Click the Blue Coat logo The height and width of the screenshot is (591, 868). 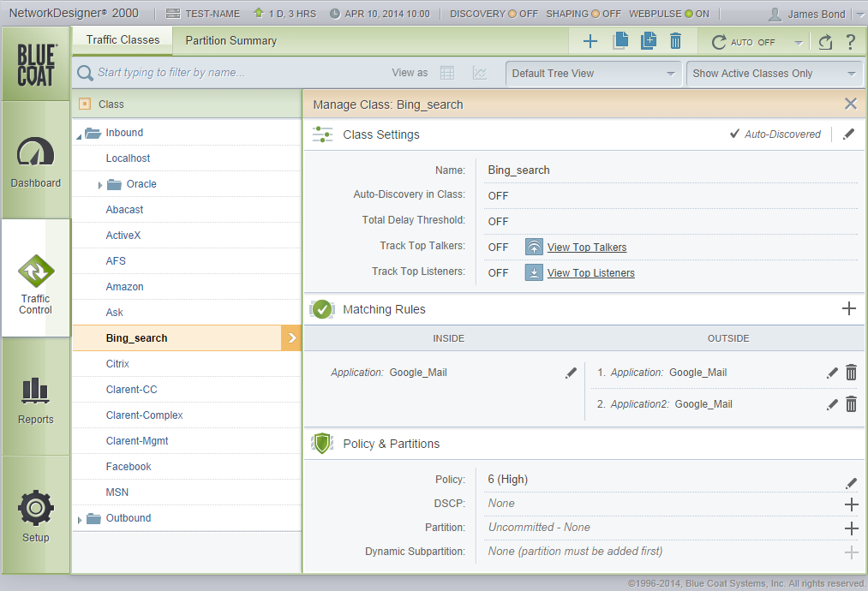click(35, 64)
